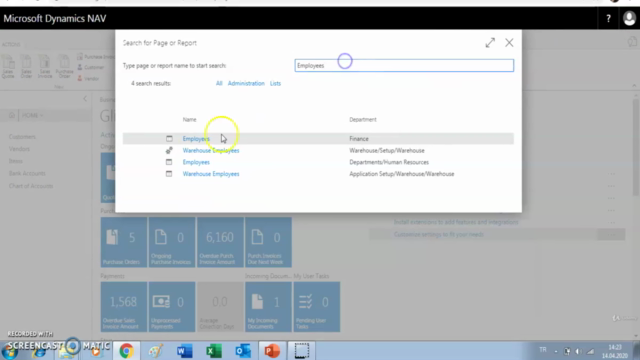Viewport: 640px width, 360px height.
Task: Click the gear icon beside first Warehouse Employees
Action: (169, 151)
